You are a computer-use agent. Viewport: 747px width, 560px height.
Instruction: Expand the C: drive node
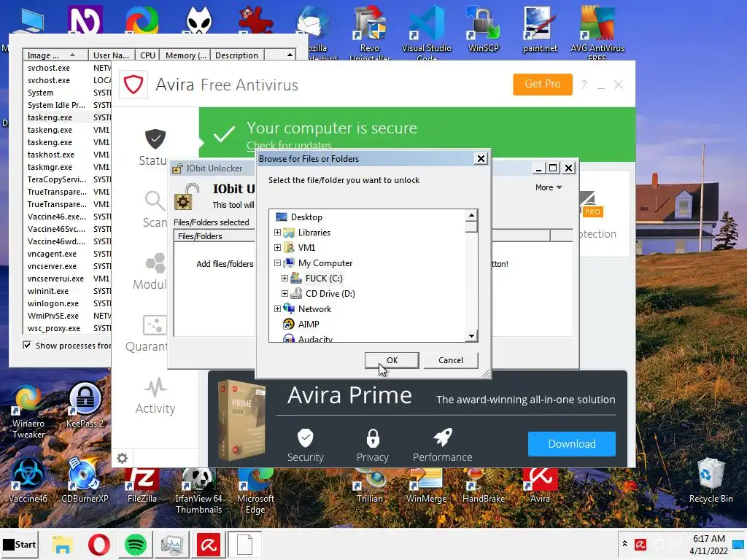click(x=285, y=278)
